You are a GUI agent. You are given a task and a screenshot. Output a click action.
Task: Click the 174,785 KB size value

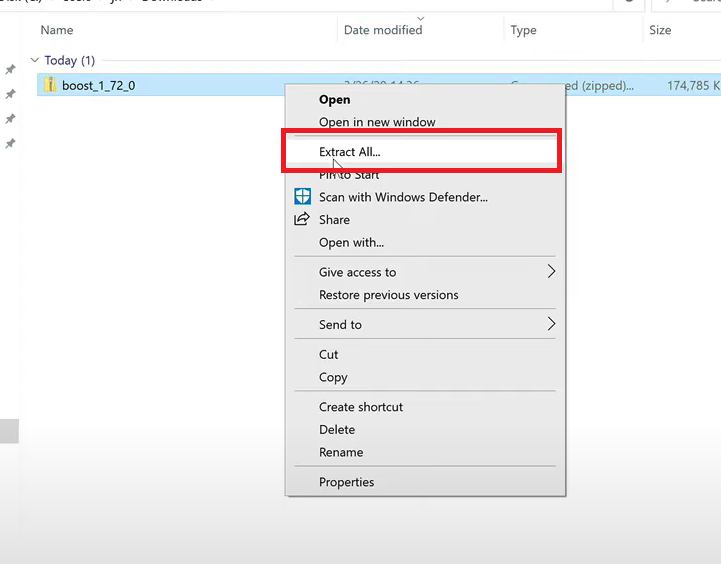point(693,85)
